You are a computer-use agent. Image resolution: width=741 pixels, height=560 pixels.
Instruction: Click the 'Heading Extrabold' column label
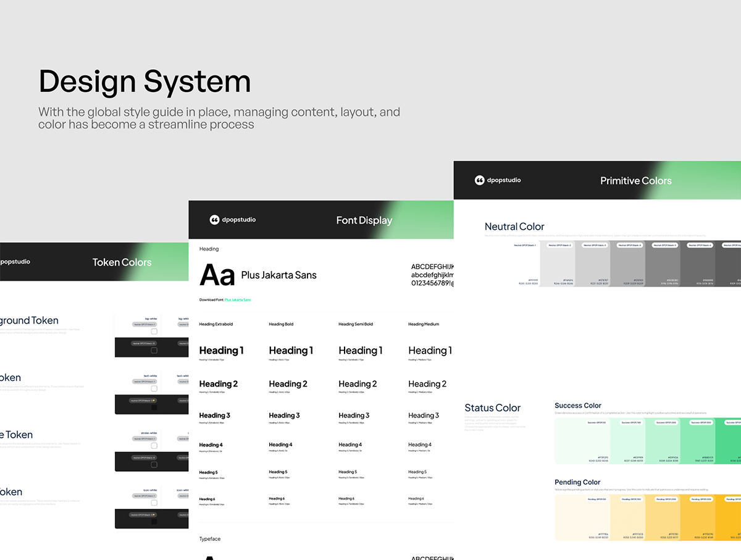point(216,324)
